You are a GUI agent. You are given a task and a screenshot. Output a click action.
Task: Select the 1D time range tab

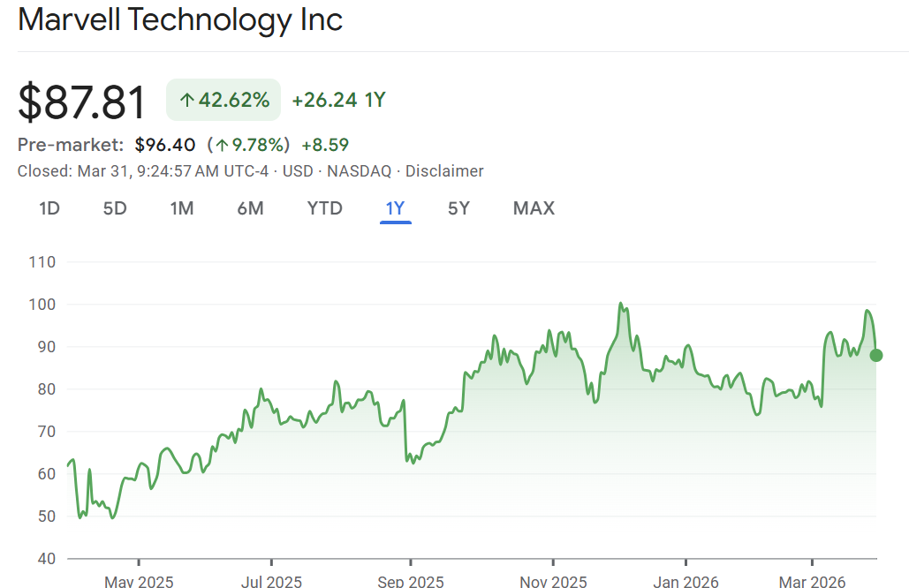click(x=49, y=208)
